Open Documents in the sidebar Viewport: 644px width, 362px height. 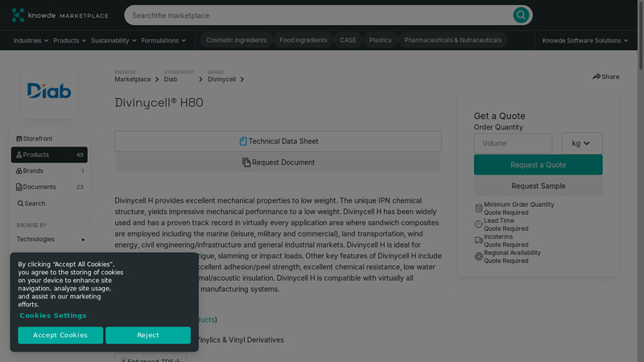(49, 187)
